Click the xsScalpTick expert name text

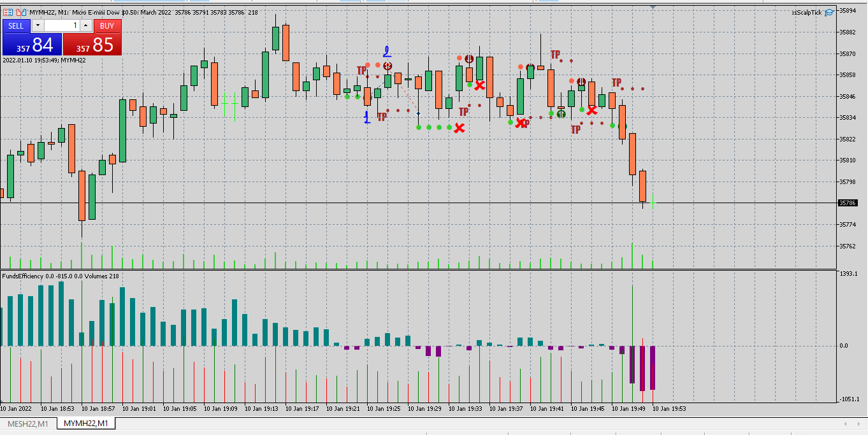pyautogui.click(x=807, y=12)
